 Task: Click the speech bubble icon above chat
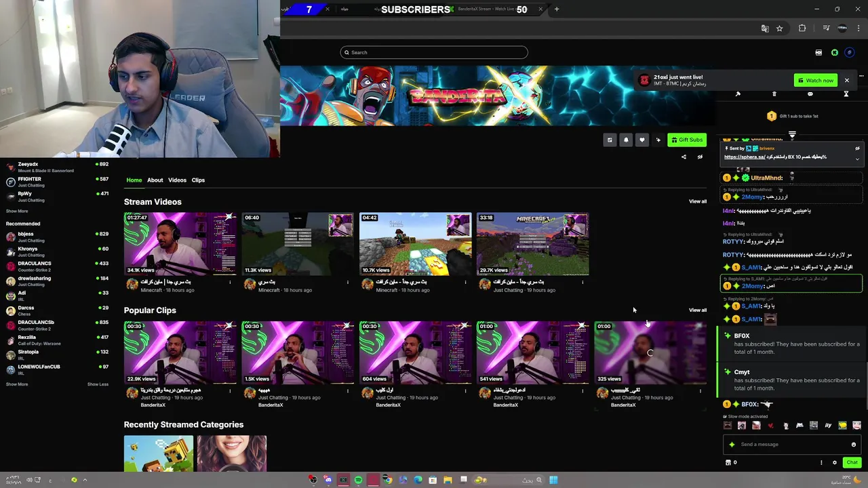point(810,94)
